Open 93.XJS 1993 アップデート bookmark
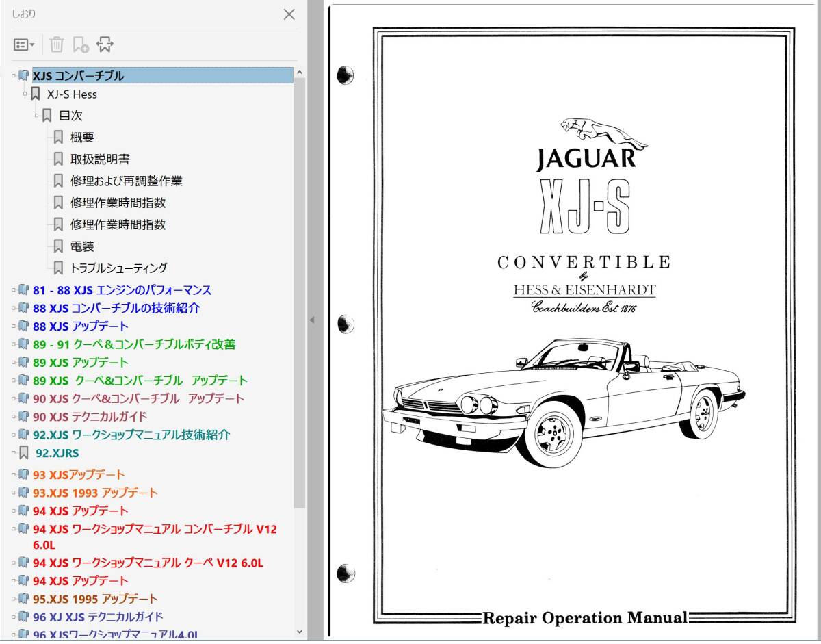The width and height of the screenshot is (821, 644). click(95, 493)
